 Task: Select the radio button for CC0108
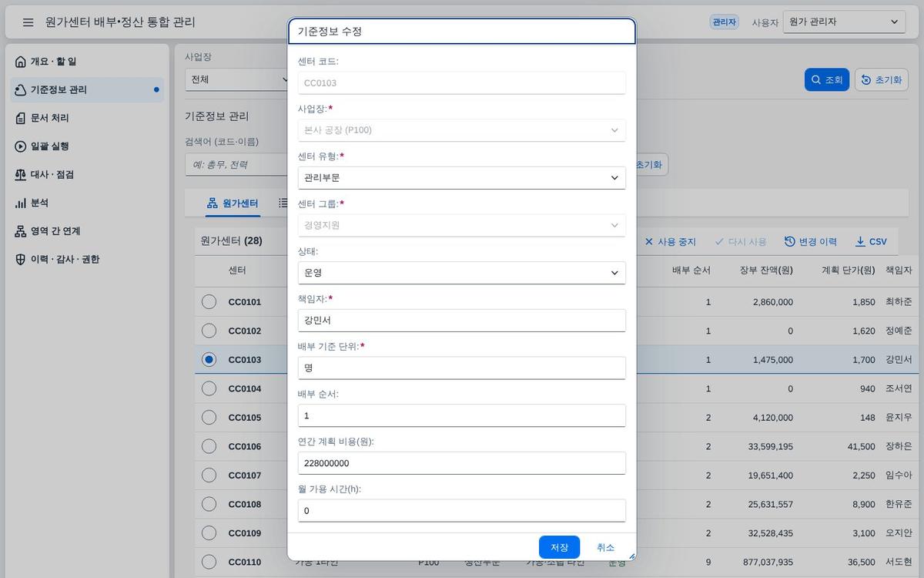(209, 504)
